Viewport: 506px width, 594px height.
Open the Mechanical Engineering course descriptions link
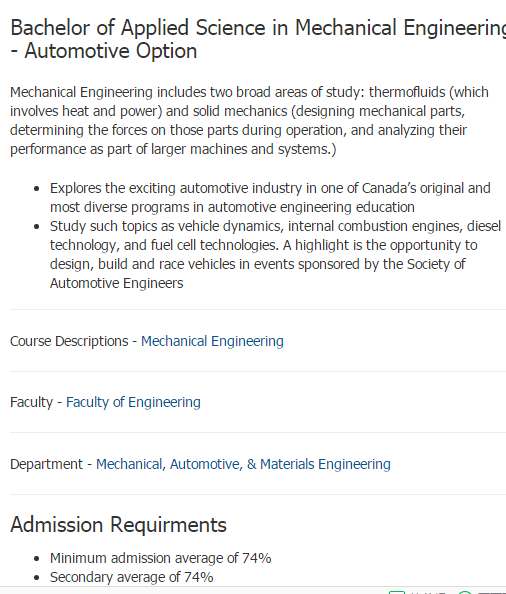tap(212, 341)
